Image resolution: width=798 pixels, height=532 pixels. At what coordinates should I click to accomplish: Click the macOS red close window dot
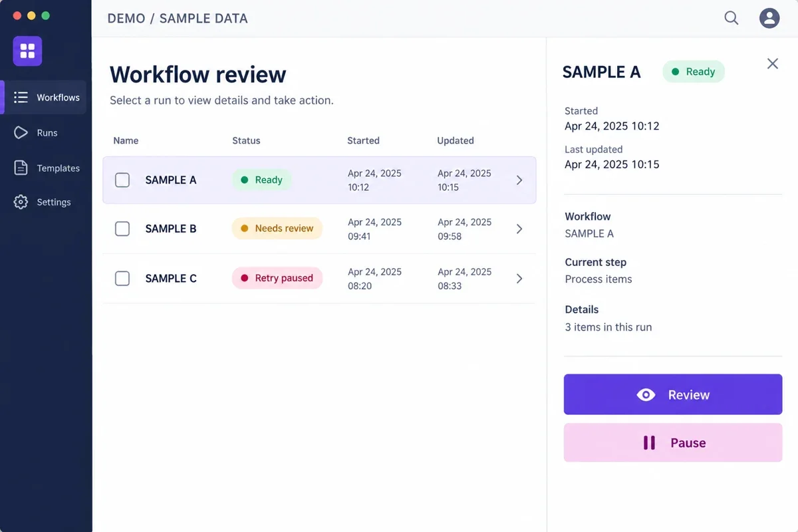click(17, 15)
